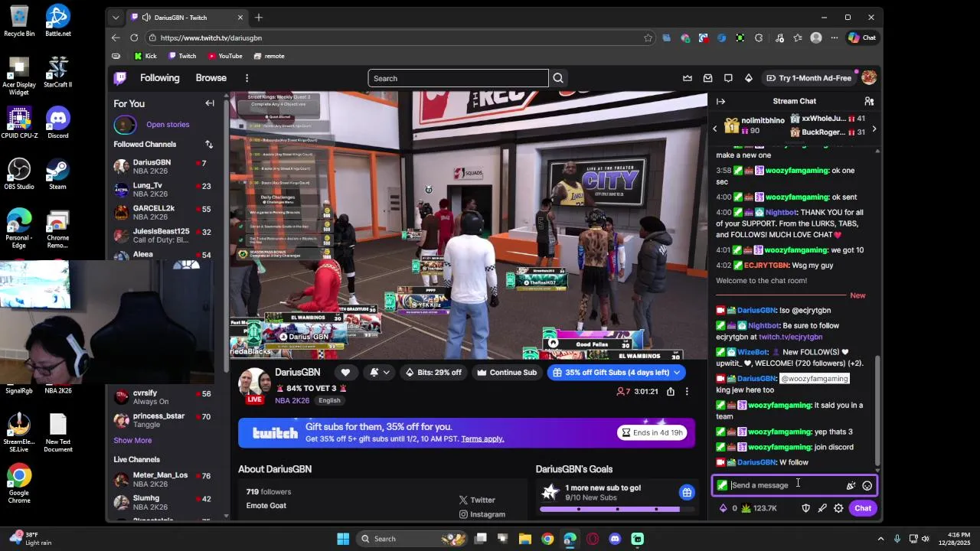Open a new browser tab

(258, 17)
